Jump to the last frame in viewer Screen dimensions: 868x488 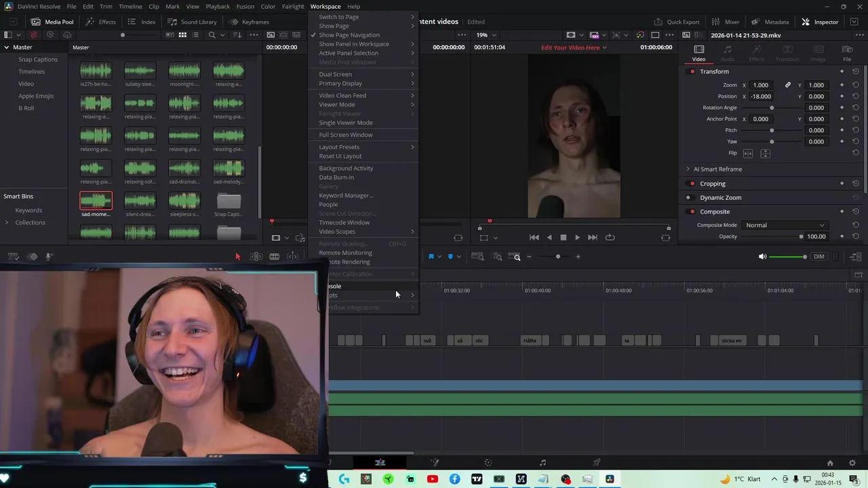pos(593,237)
